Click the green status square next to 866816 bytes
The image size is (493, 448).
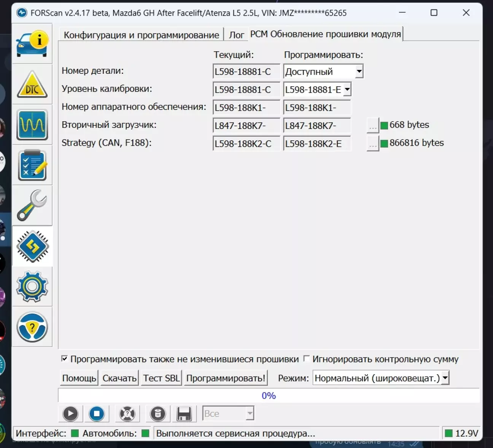coord(384,143)
